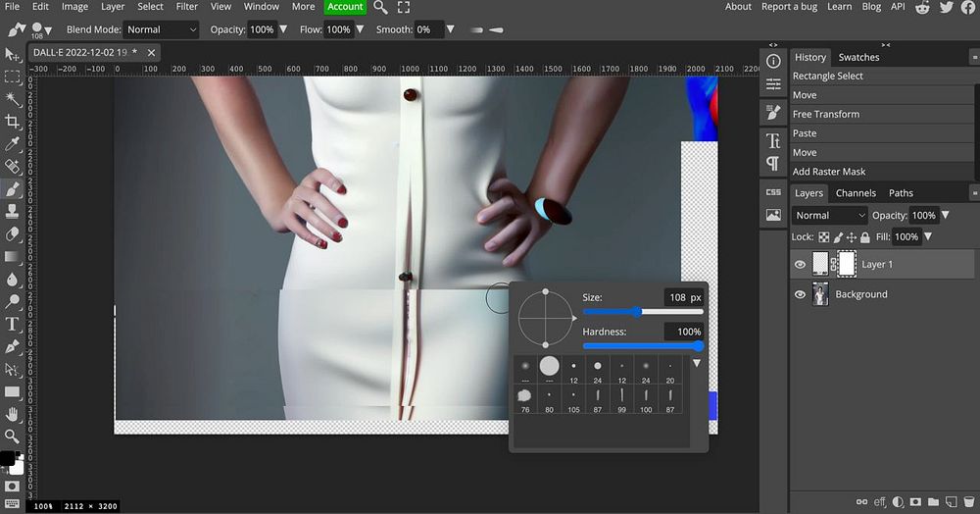The width and height of the screenshot is (980, 514).
Task: Choose the Zoom tool magnifier
Action: coord(13,436)
